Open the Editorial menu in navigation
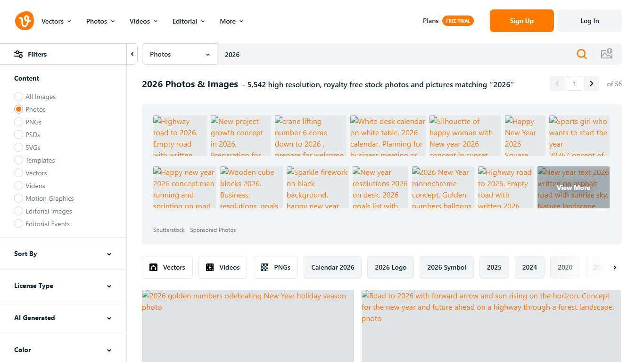 (x=188, y=21)
